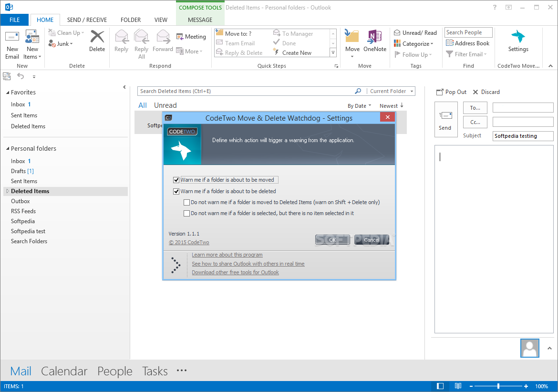
Task: Click the zoom out minus button
Action: click(x=471, y=386)
